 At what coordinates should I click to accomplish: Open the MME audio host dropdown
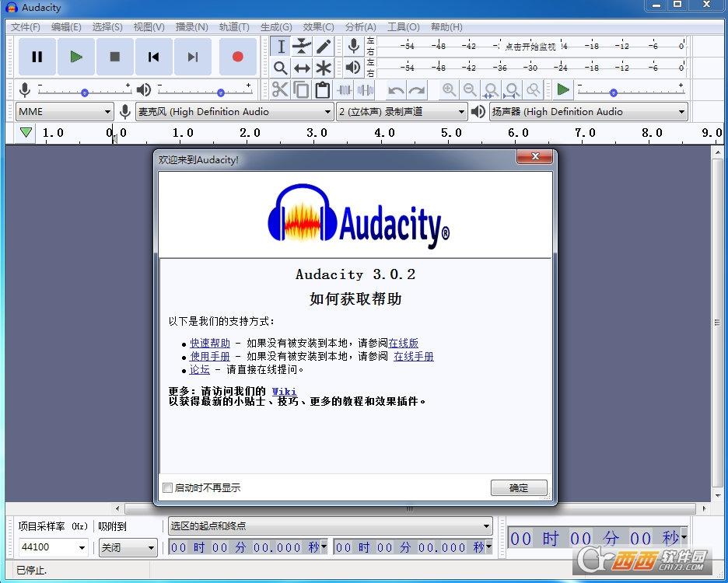tap(65, 112)
